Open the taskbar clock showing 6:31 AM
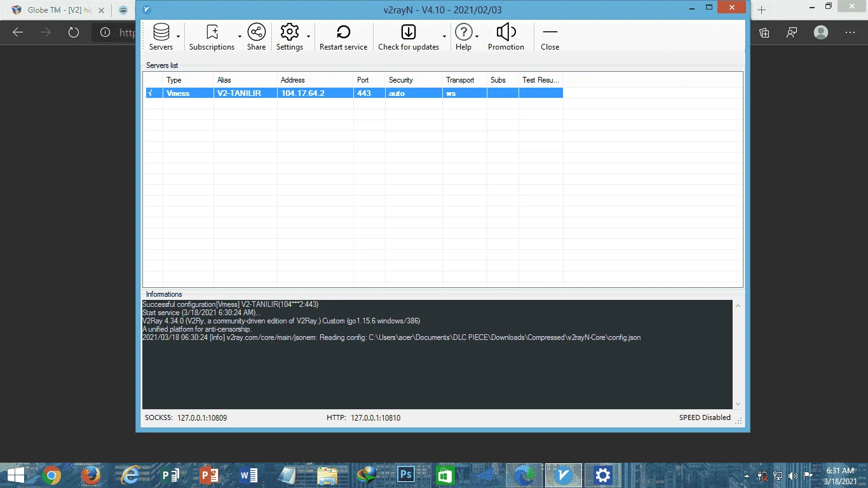The height and width of the screenshot is (488, 868). point(839,475)
